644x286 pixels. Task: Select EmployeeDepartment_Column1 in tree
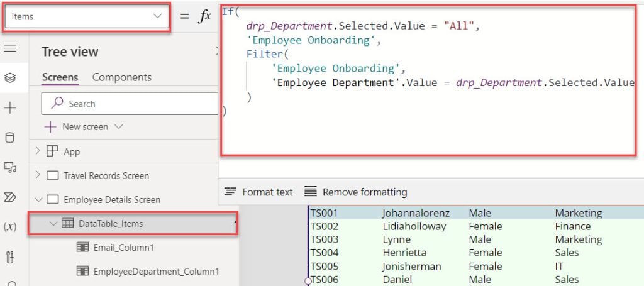[x=156, y=271]
